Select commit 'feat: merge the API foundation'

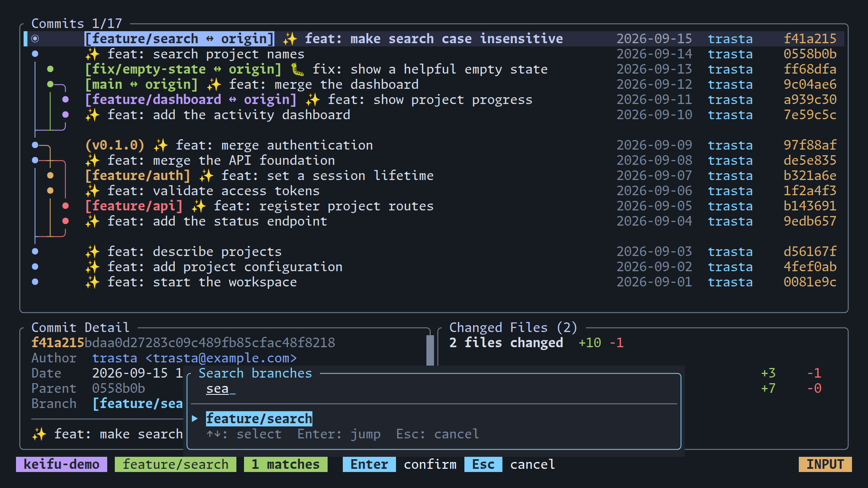pyautogui.click(x=434, y=160)
